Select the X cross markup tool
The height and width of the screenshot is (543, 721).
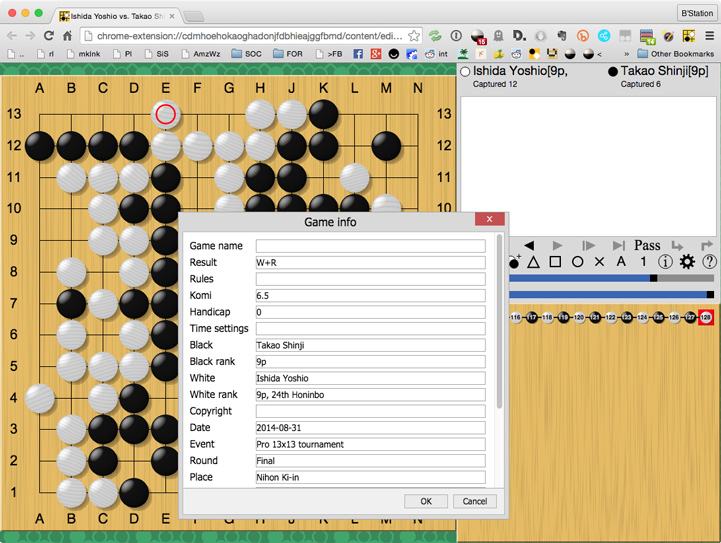click(x=599, y=262)
